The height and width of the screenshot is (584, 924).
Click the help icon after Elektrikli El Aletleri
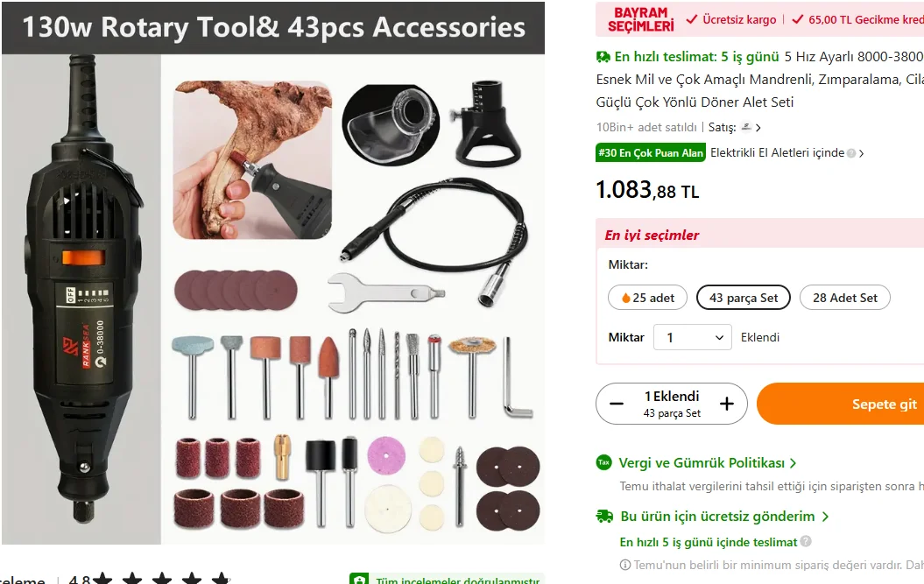point(851,153)
